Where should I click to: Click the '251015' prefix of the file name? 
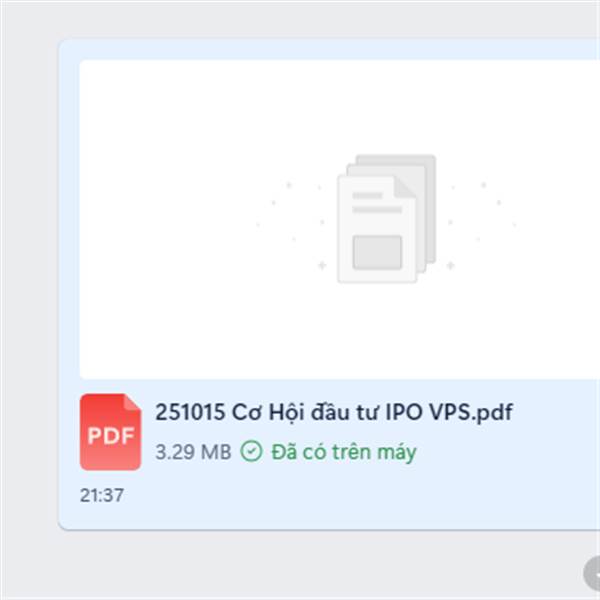click(190, 412)
